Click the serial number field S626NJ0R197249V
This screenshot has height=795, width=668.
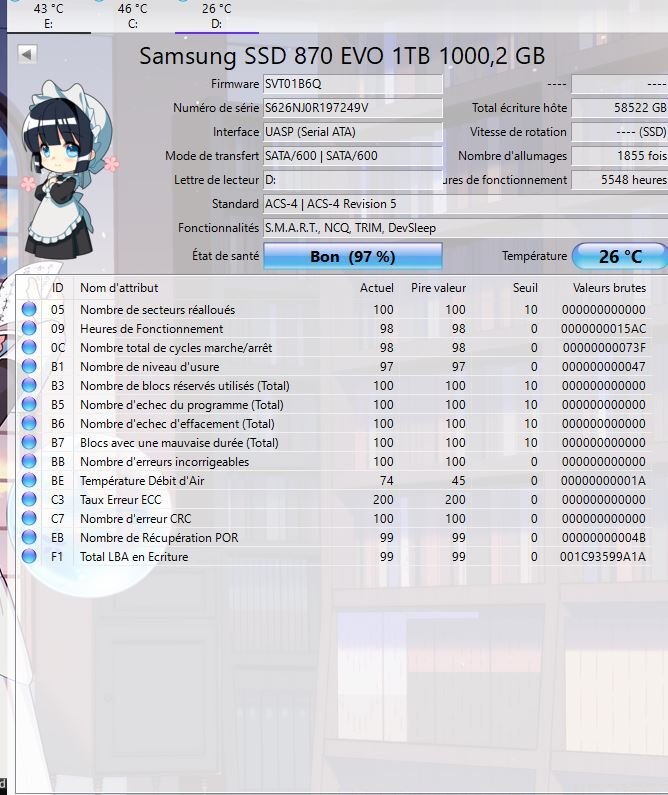[352, 108]
